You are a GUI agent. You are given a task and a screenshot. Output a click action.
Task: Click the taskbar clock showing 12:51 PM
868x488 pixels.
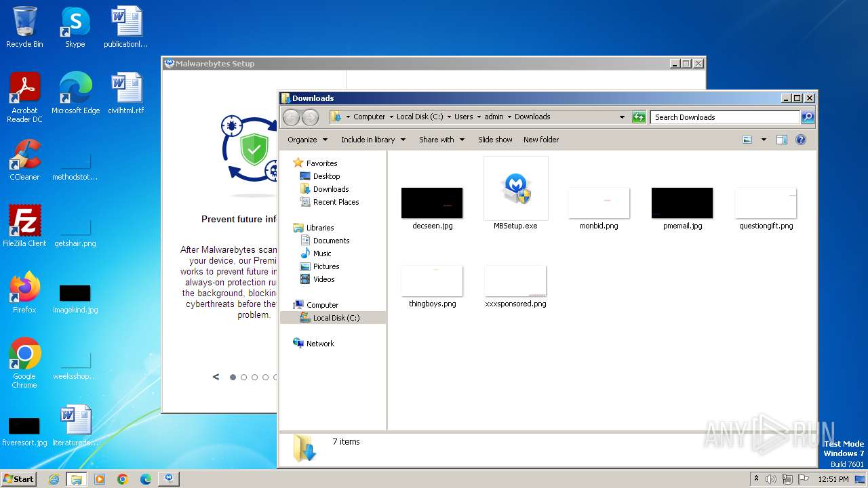tap(833, 479)
